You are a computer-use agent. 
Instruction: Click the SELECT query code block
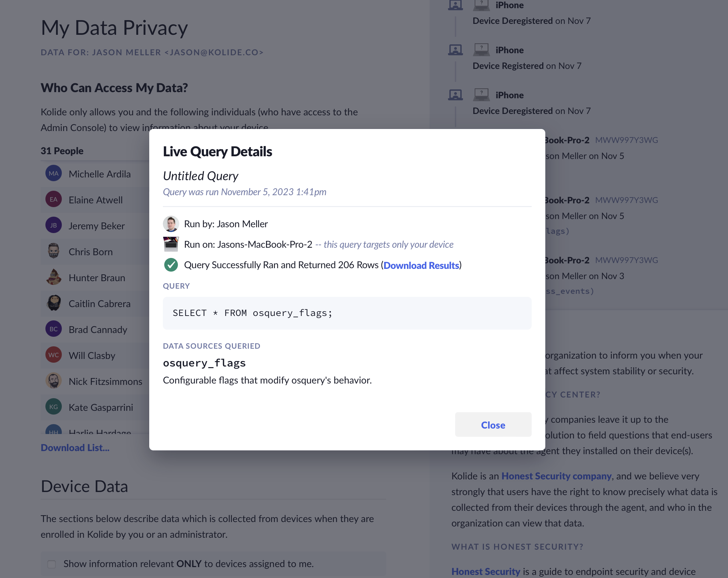(347, 313)
